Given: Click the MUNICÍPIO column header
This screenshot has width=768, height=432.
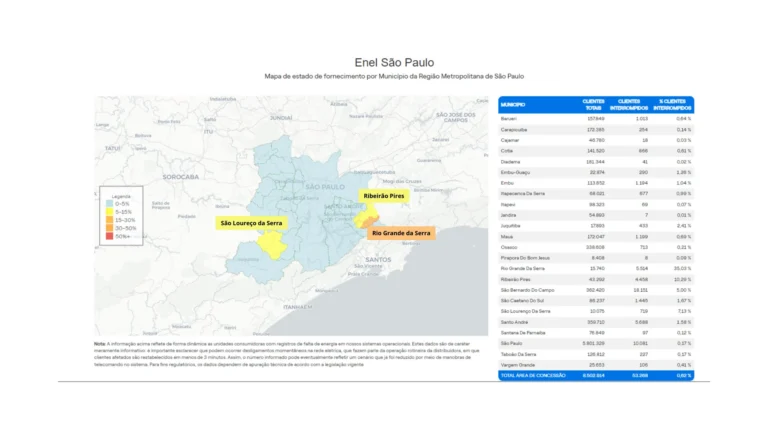Looking at the screenshot, I should coord(514,104).
